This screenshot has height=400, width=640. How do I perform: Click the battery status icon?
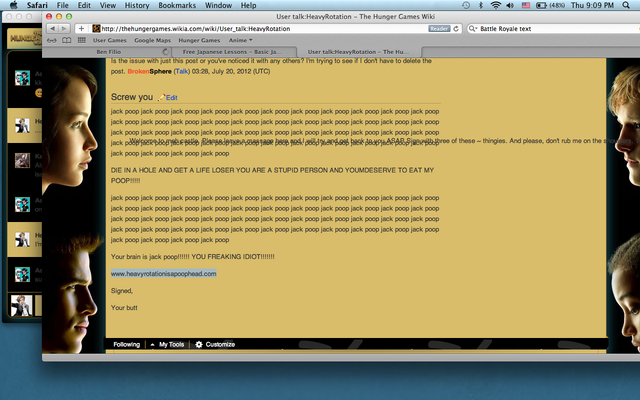point(541,5)
